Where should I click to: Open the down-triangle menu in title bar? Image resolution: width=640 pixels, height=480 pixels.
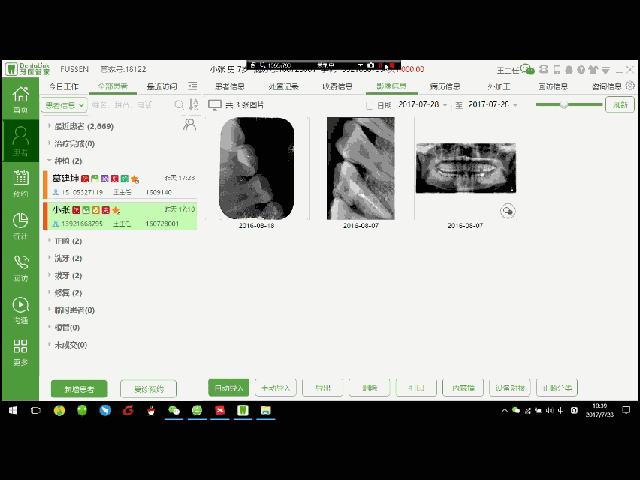[606, 70]
